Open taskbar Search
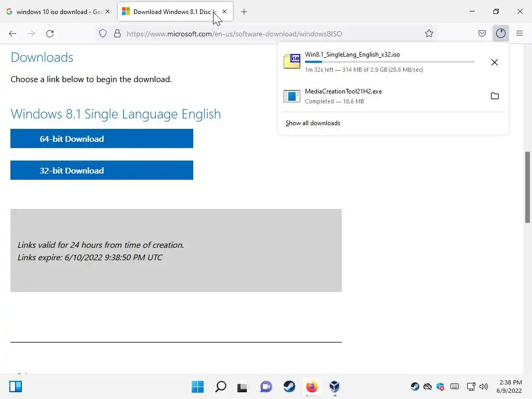Image resolution: width=532 pixels, height=399 pixels. [x=220, y=387]
